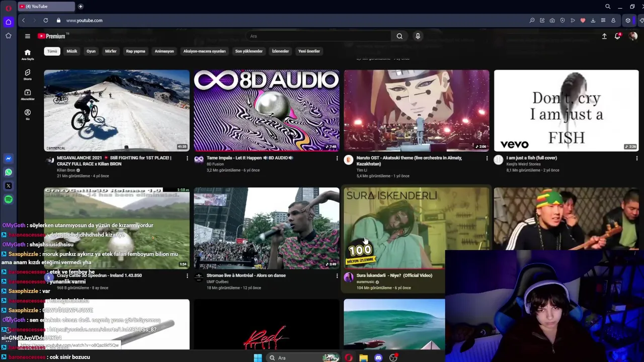Open Opera extensions cube icon
Screen dimensions: 644x362
pos(628,21)
